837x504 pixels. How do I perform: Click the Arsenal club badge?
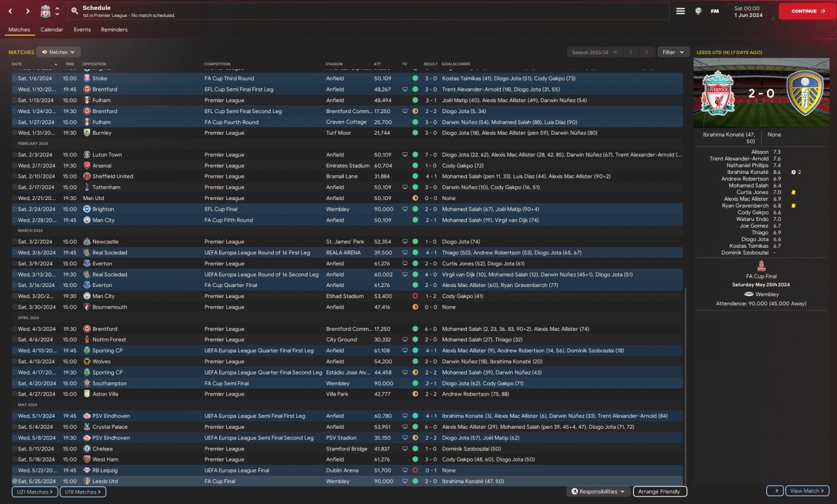(x=87, y=165)
